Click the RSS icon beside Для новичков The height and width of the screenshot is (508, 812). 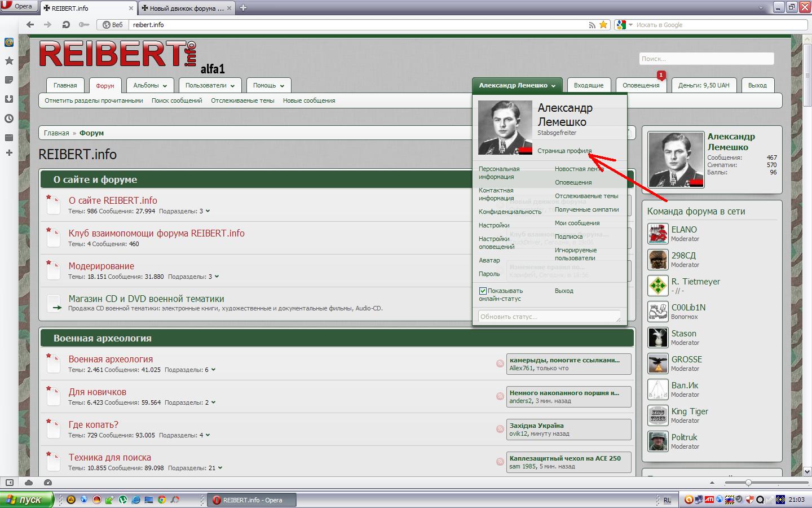coord(500,396)
